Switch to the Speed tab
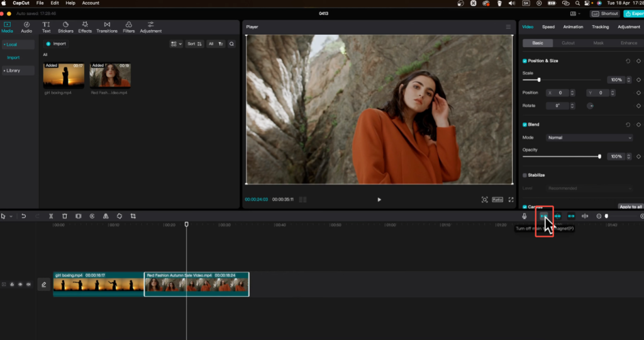 [548, 27]
